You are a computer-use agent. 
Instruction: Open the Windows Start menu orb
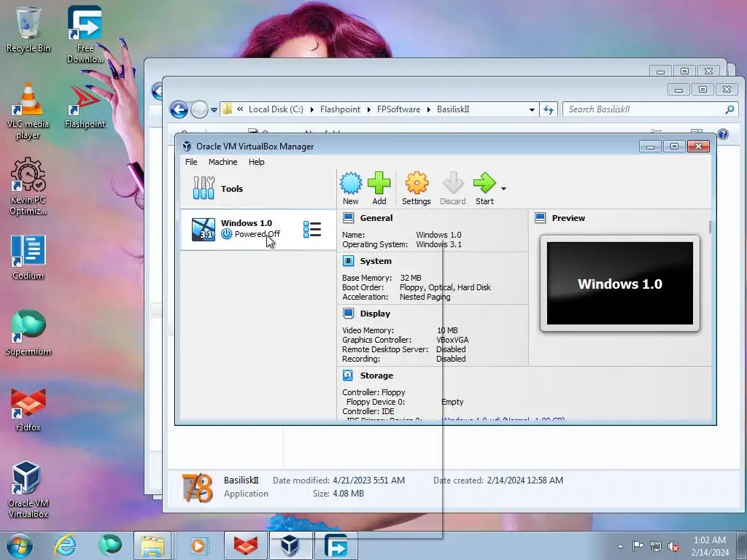(x=19, y=545)
